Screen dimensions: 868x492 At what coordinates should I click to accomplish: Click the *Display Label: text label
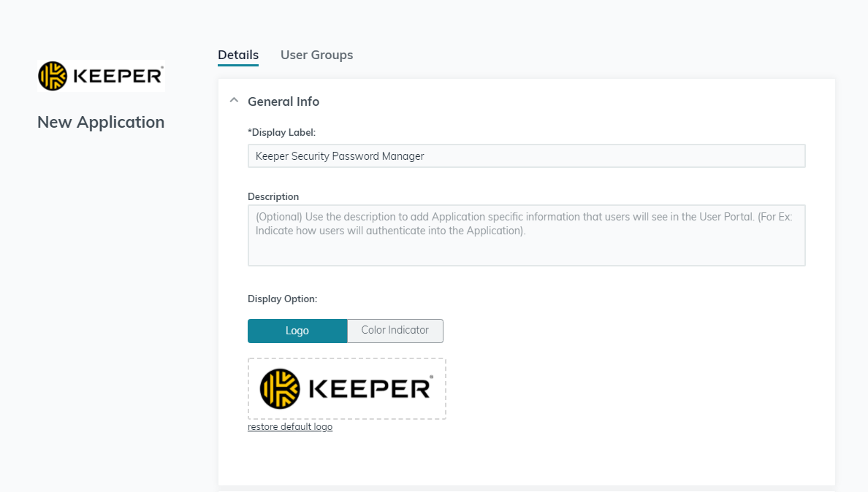click(x=282, y=133)
